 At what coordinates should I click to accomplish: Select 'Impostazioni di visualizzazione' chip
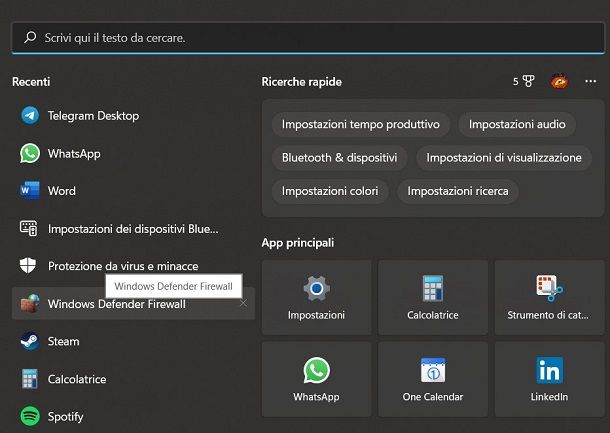[504, 158]
